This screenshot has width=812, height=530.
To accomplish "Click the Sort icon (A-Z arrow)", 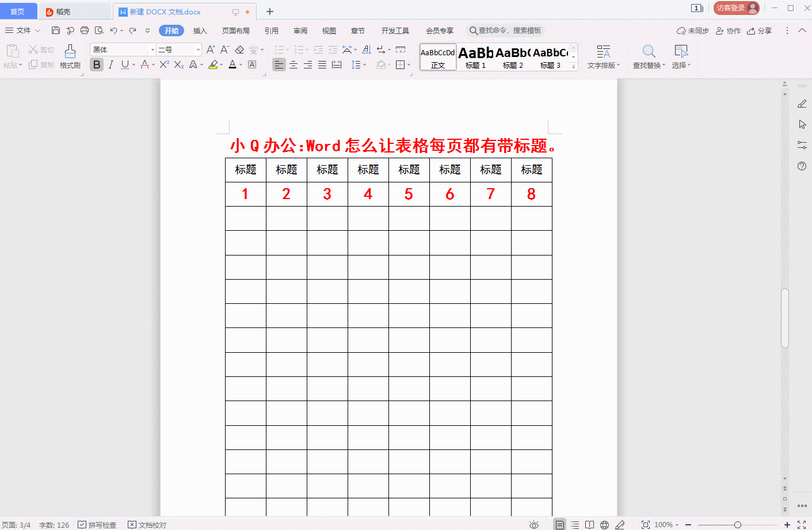I will tap(367, 49).
